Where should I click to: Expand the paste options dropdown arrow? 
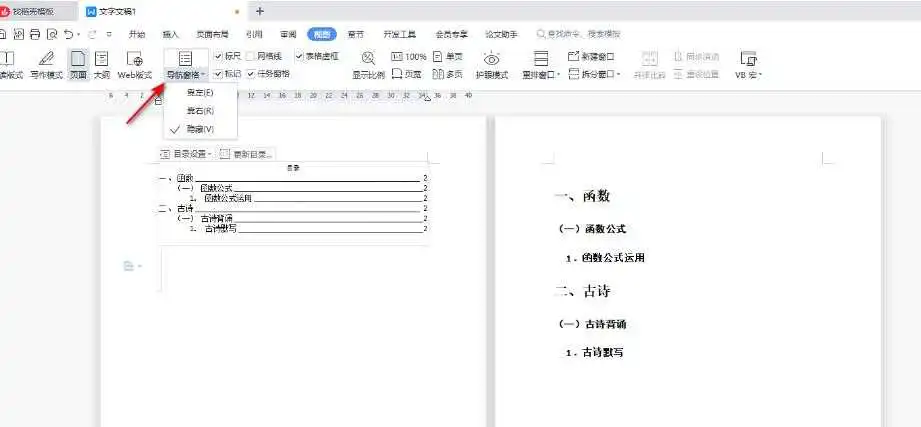[140, 267]
